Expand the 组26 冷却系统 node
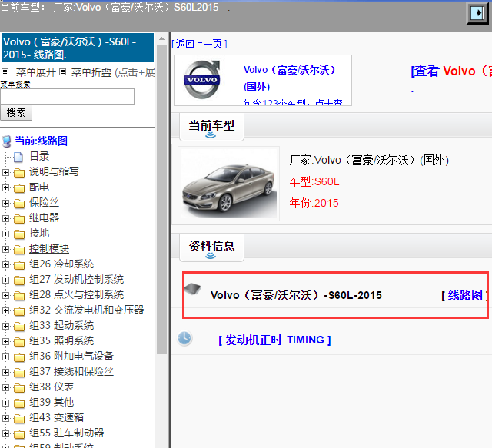 coord(5,264)
